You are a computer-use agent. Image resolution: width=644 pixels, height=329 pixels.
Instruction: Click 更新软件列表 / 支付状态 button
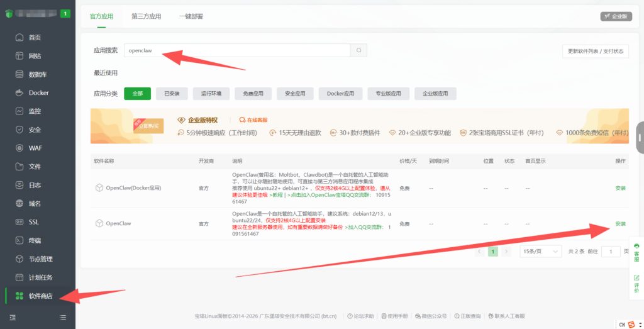click(596, 52)
